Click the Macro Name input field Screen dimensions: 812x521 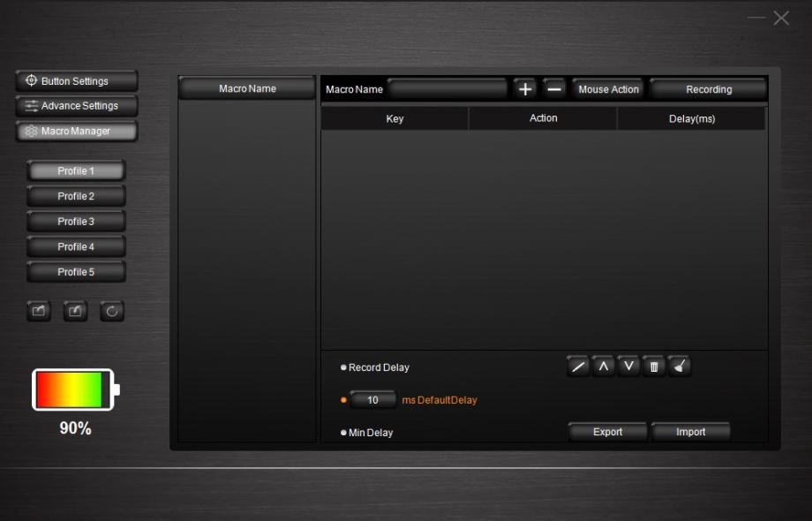pyautogui.click(x=447, y=89)
